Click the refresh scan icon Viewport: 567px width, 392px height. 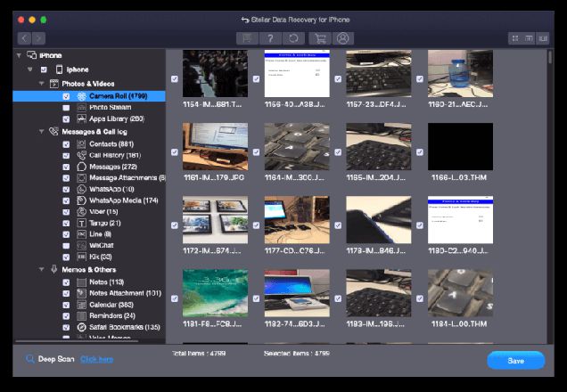pos(292,38)
